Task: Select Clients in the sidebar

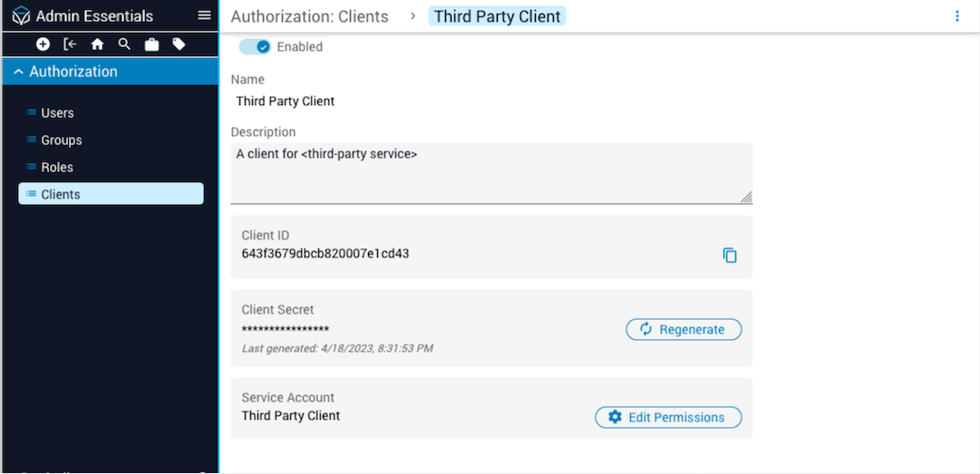Action: 61,194
